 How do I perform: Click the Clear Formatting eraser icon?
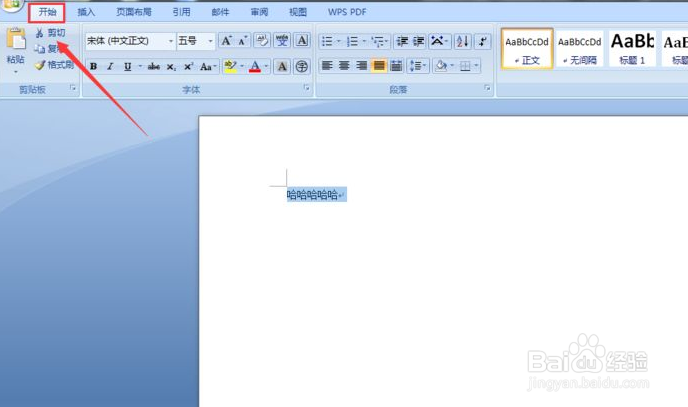click(x=262, y=41)
